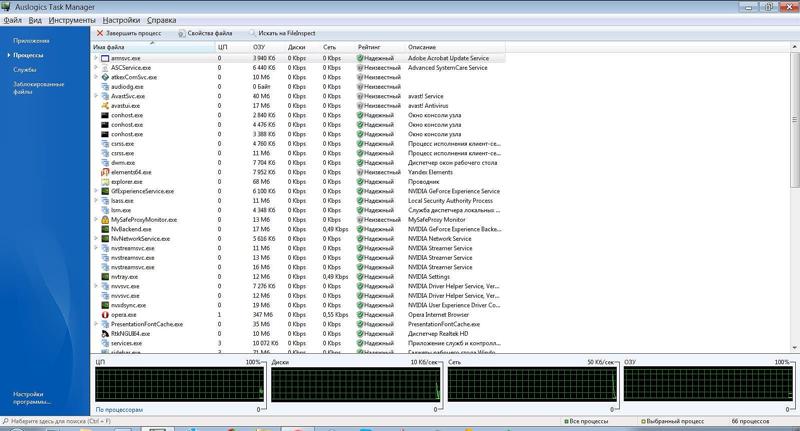Image resolution: width=800 pixels, height=431 pixels.
Task: Switch to the Службы sidebar section
Action: click(25, 70)
